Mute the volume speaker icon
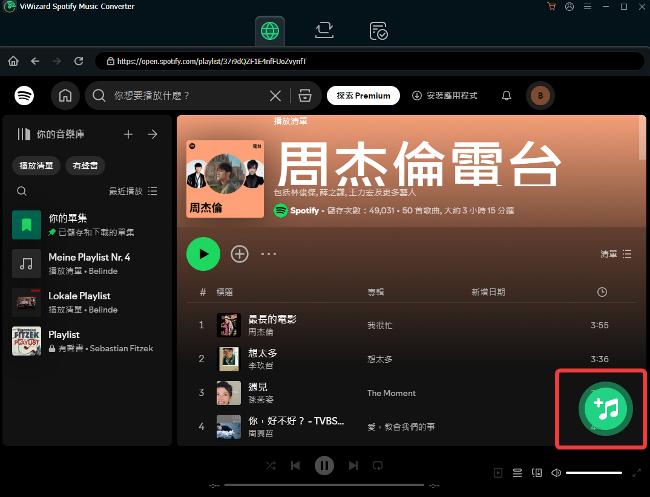Viewport: 650px width, 497px height. coord(556,473)
